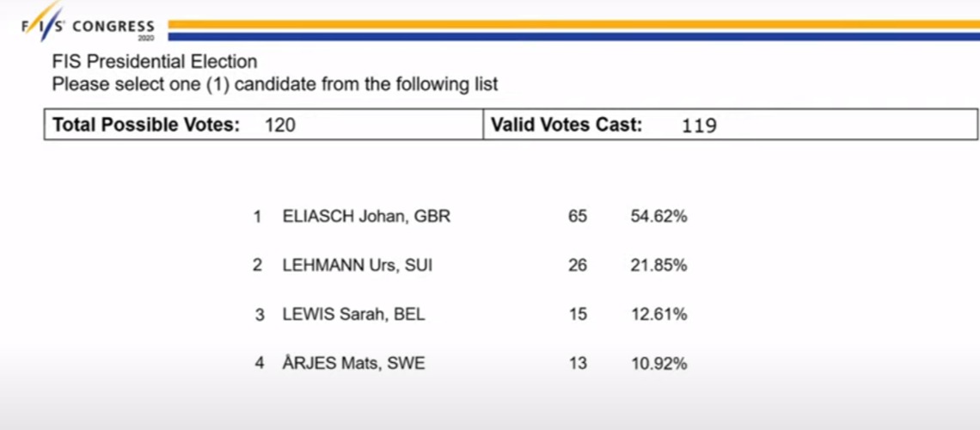Select candidate ELIASCH Johan, GBR
980x430 pixels.
coord(366,217)
